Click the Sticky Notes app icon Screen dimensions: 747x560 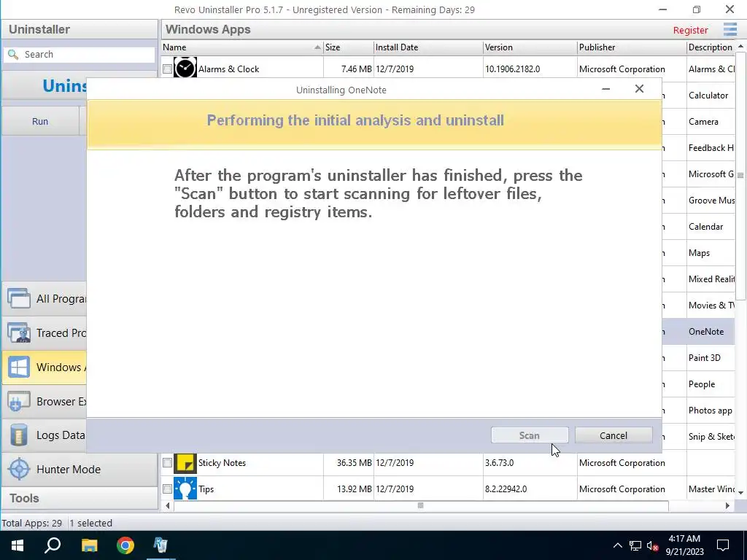[x=185, y=463]
